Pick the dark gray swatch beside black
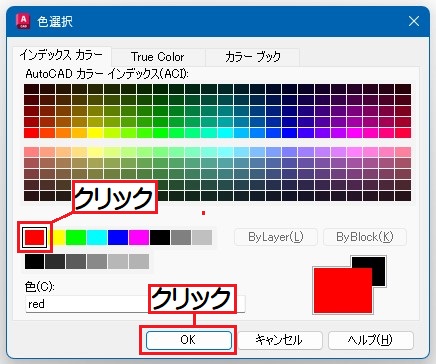 coord(181,237)
